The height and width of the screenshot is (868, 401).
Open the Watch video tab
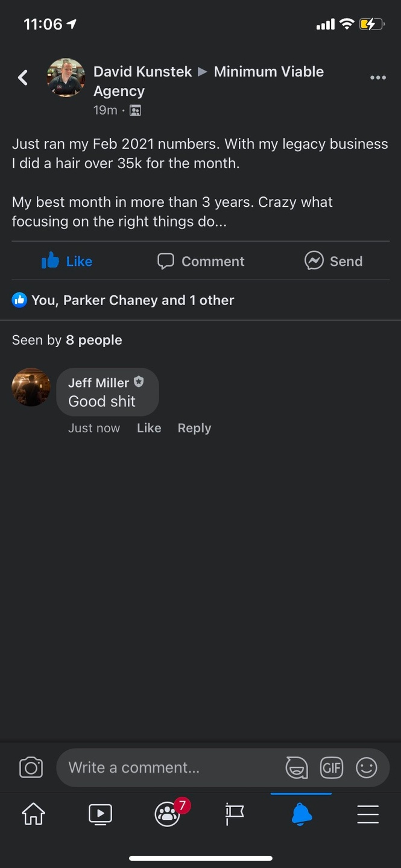coord(100,814)
